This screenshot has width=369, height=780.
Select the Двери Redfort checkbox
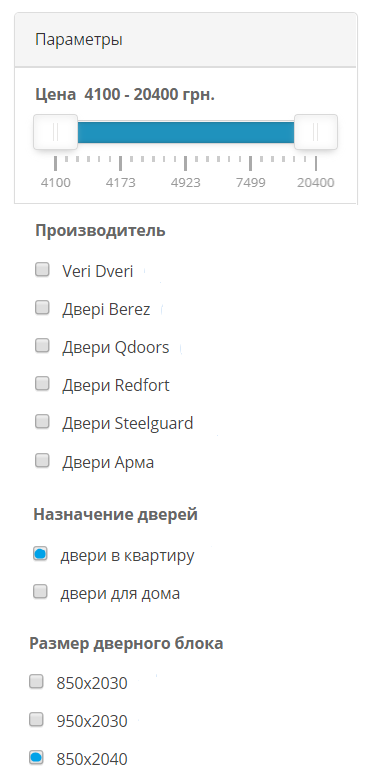pyautogui.click(x=42, y=384)
